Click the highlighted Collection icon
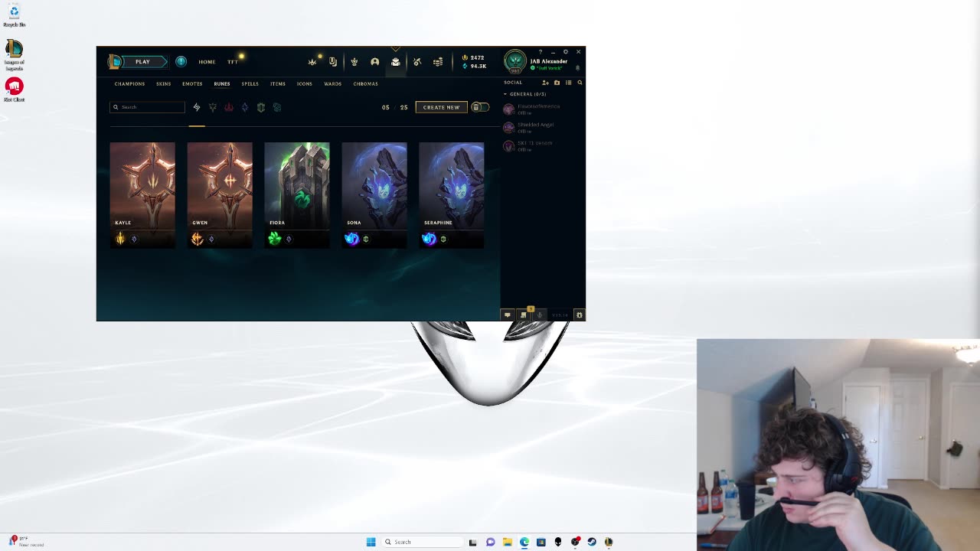 click(x=396, y=62)
